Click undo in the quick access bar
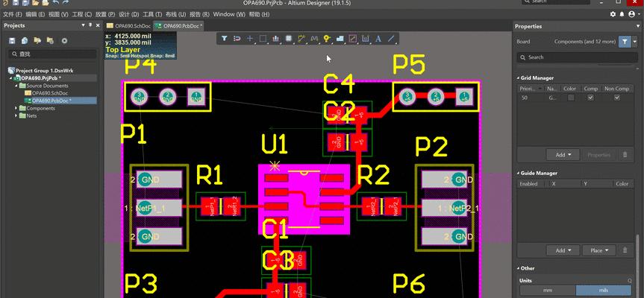The width and height of the screenshot is (644, 298). pos(56,3)
